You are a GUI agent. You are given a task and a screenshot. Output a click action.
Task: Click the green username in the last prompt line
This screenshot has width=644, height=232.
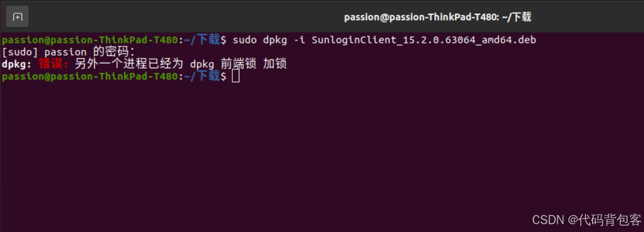89,76
